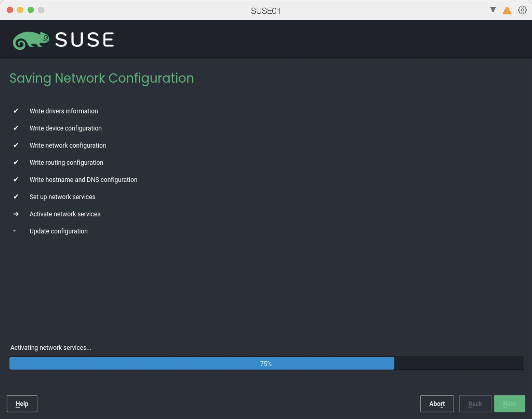Click the arrow beside Activate network services
This screenshot has height=419, width=532.
pos(16,214)
